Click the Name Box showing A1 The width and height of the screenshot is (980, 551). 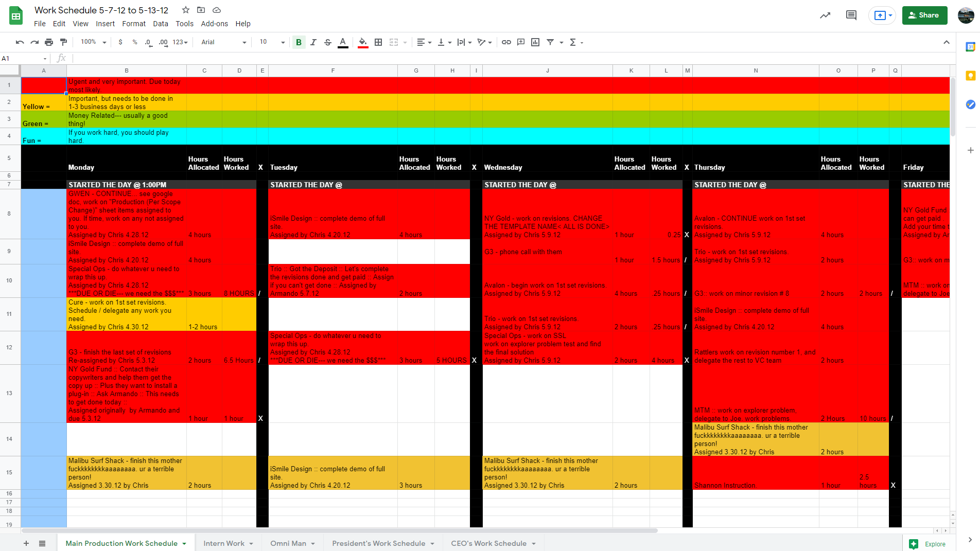(x=24, y=58)
